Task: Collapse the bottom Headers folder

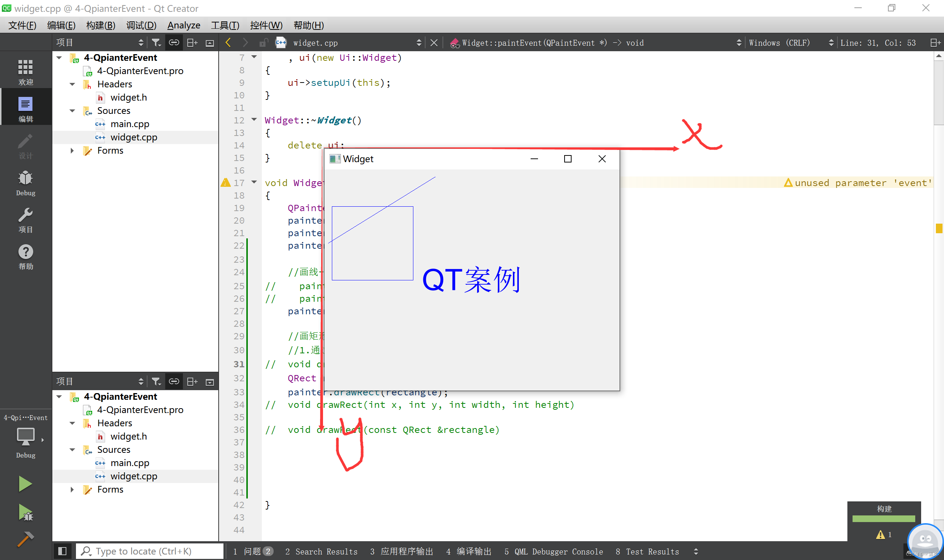Action: (72, 423)
